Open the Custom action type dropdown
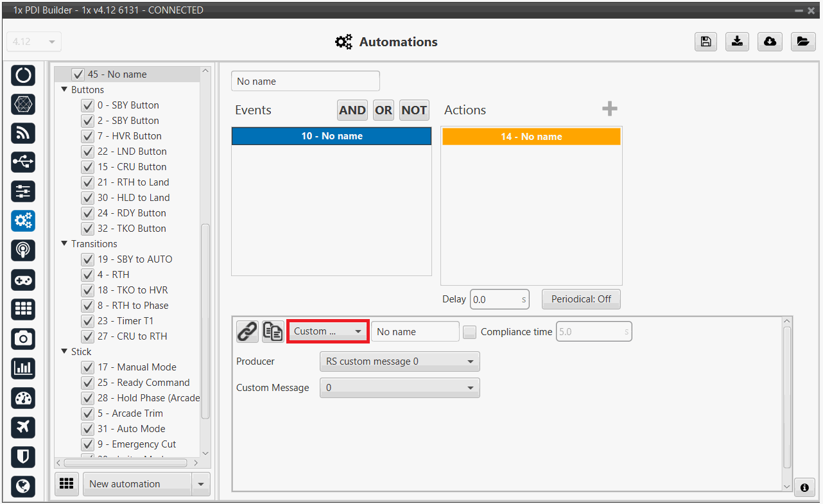The width and height of the screenshot is (823, 504). click(327, 331)
